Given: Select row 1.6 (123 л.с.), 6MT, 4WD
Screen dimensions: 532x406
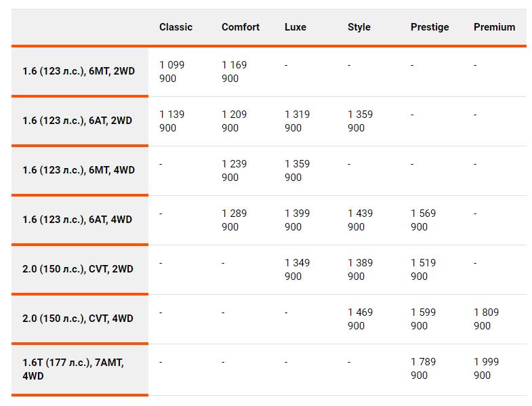Looking at the screenshot, I should click(269, 171).
